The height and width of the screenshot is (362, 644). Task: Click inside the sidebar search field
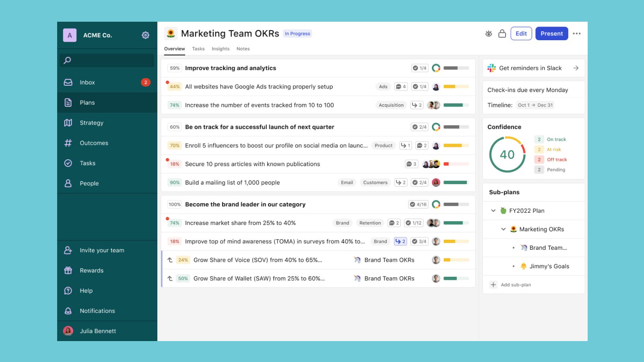point(106,60)
